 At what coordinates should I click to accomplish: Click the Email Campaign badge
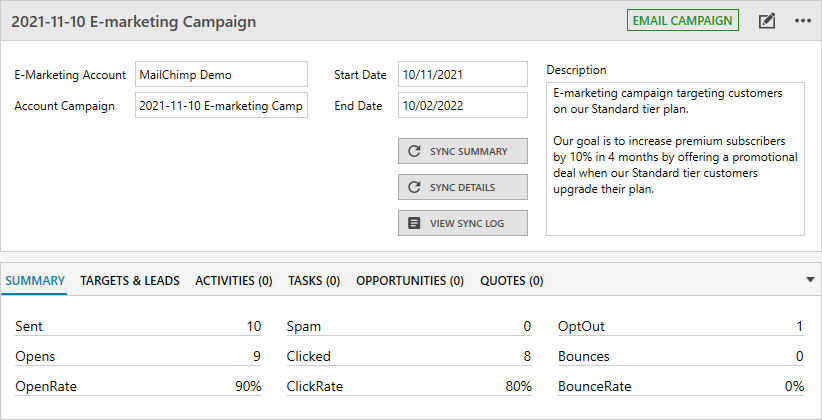coord(683,21)
